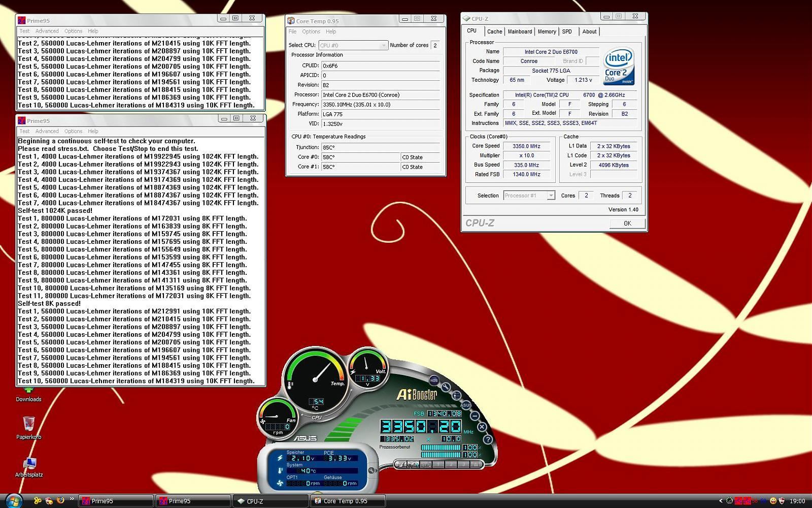This screenshot has width=812, height=508.
Task: Click CPUID value 0x6F6 in Core Temp
Action: [x=380, y=66]
